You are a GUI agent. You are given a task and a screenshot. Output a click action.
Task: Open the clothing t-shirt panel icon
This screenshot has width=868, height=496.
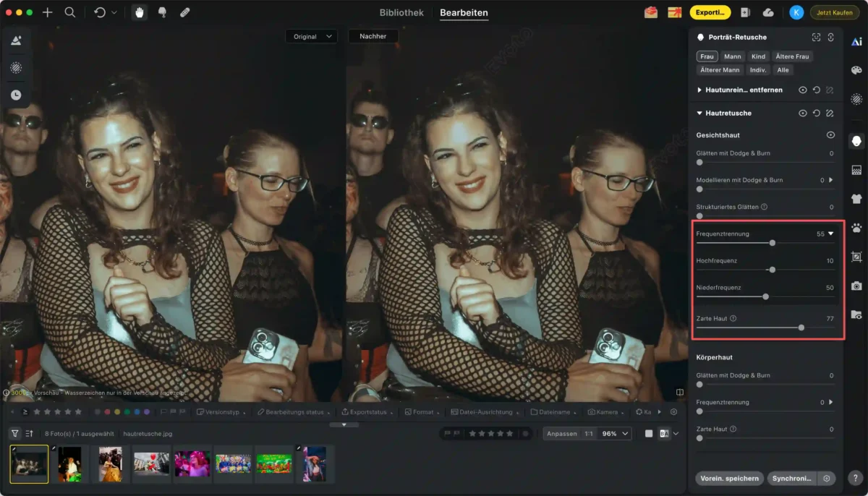[x=856, y=199]
